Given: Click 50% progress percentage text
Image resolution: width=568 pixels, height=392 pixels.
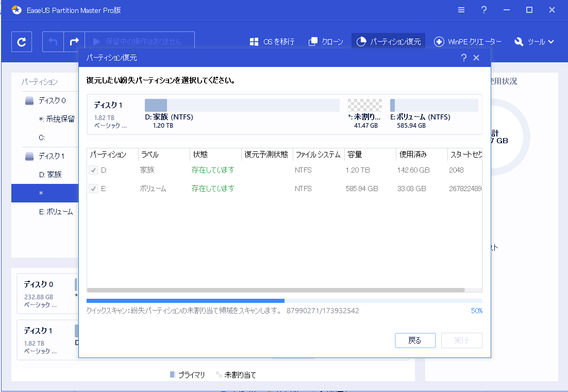Looking at the screenshot, I should [477, 311].
